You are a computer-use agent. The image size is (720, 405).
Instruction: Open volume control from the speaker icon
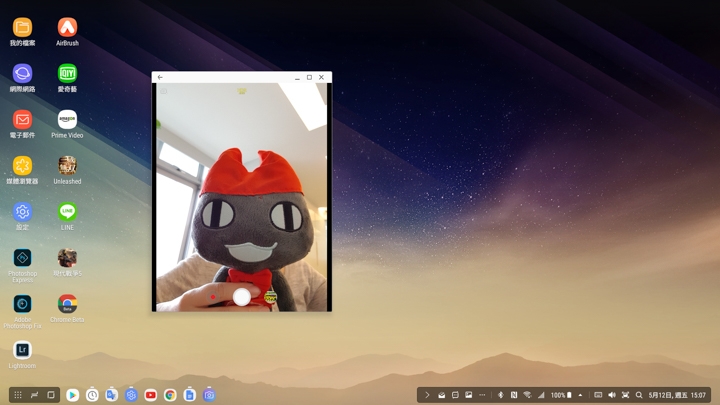pyautogui.click(x=612, y=395)
